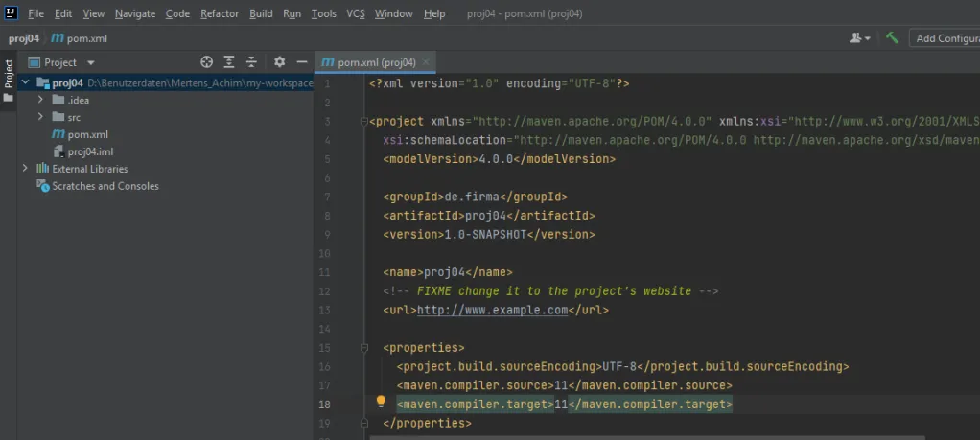
Task: Open the View menu
Action: pos(94,13)
